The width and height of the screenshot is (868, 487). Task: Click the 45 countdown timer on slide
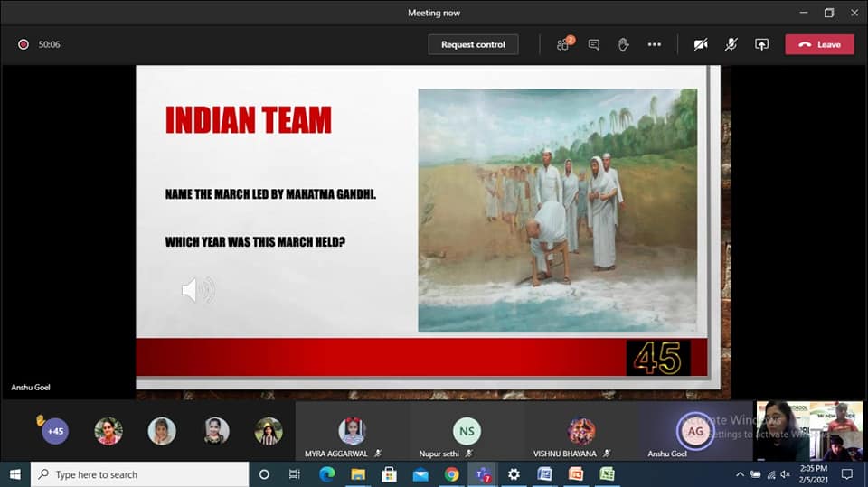coord(657,358)
